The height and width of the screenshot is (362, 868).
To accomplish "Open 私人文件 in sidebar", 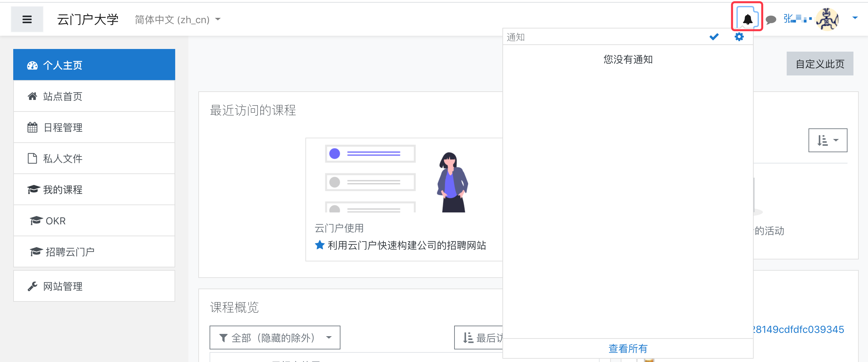I will (94, 158).
